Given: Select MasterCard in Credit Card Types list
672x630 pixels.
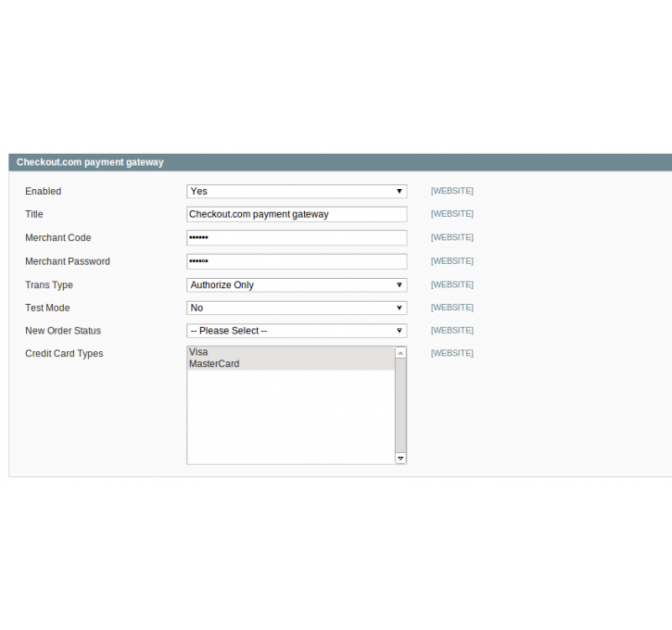Looking at the screenshot, I should click(x=291, y=363).
